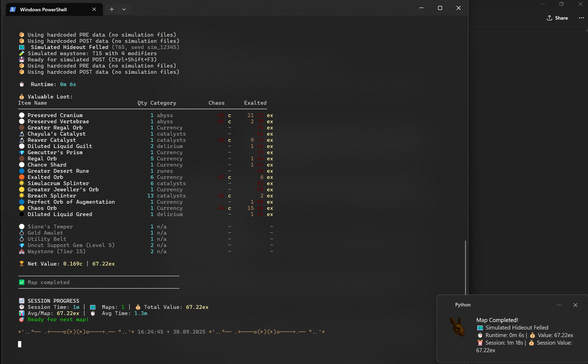Image resolution: width=588 pixels, height=364 pixels.
Task: Click the Valuable Loot money bag icon
Action: pos(22,97)
